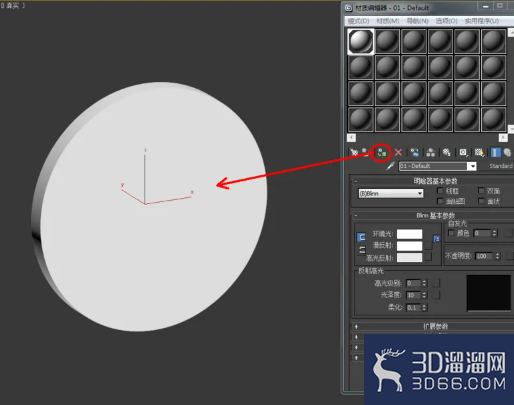Viewport: 514px width, 405px height.
Task: Open the specular (高光反射) map button
Action: [x=429, y=257]
